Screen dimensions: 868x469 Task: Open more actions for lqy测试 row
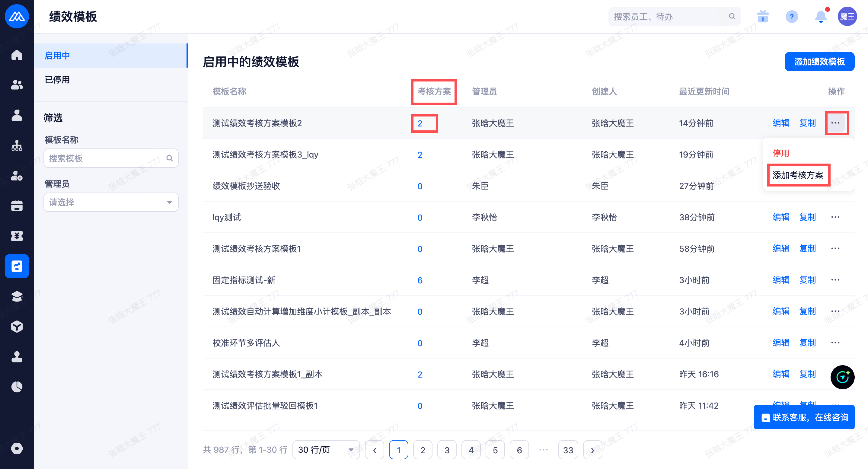(835, 217)
